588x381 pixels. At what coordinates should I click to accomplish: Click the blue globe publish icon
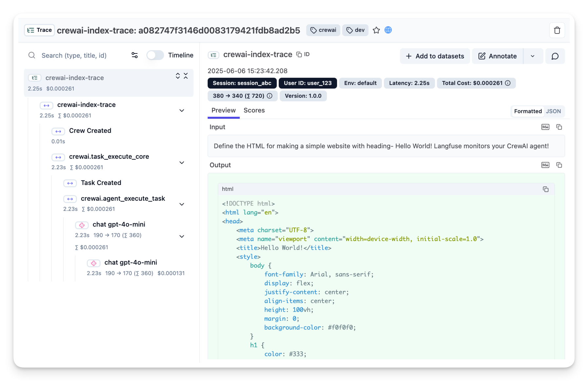click(388, 30)
